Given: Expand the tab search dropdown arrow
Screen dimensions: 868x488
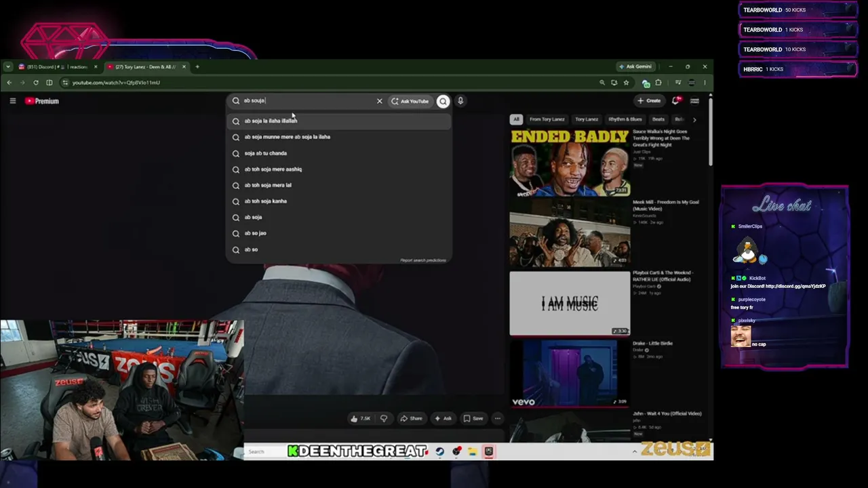Looking at the screenshot, I should tap(8, 67).
